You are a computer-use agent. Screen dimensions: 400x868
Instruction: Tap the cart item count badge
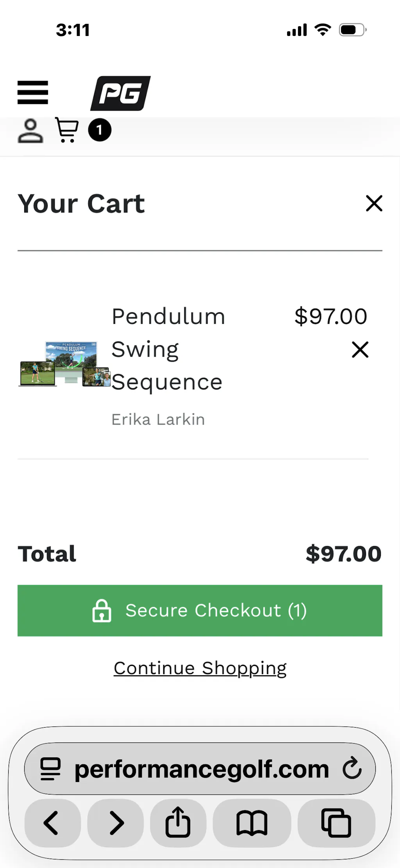click(x=100, y=130)
